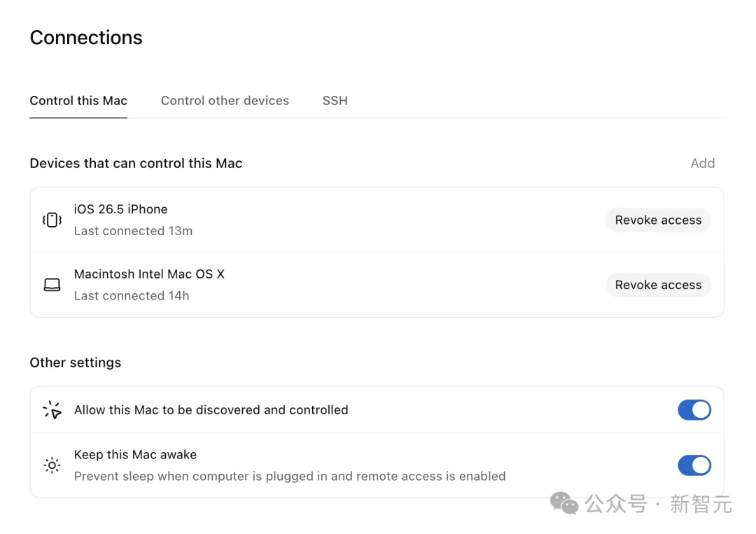Click the Connections page heading
The image size is (756, 534).
[86, 38]
